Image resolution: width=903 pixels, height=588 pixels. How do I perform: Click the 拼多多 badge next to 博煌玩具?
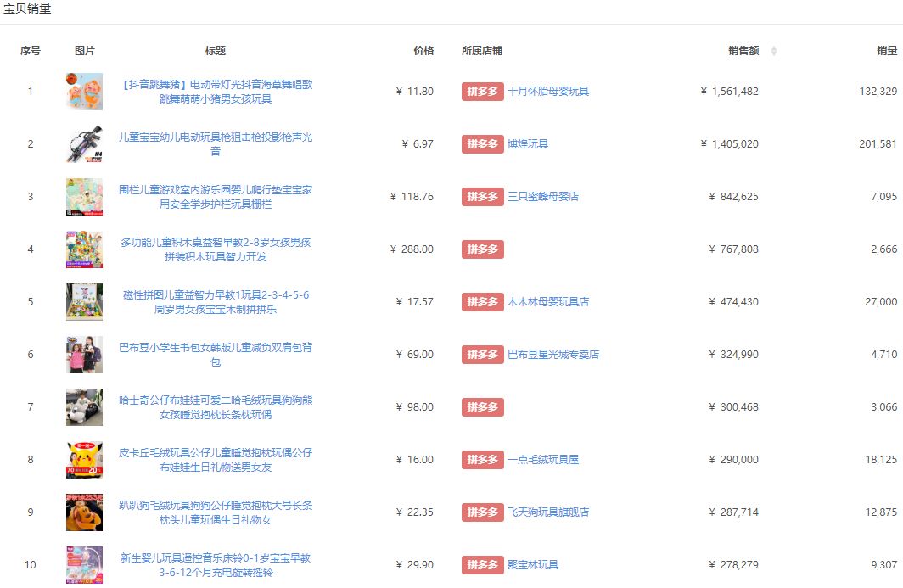click(482, 144)
